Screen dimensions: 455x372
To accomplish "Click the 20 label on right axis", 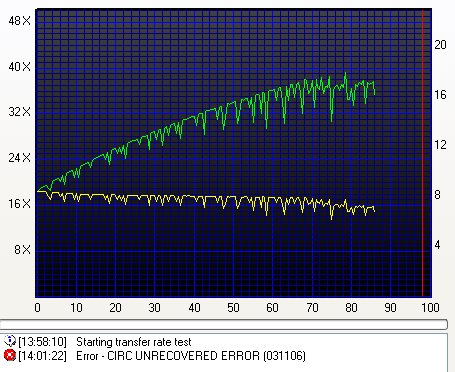I will (x=440, y=45).
